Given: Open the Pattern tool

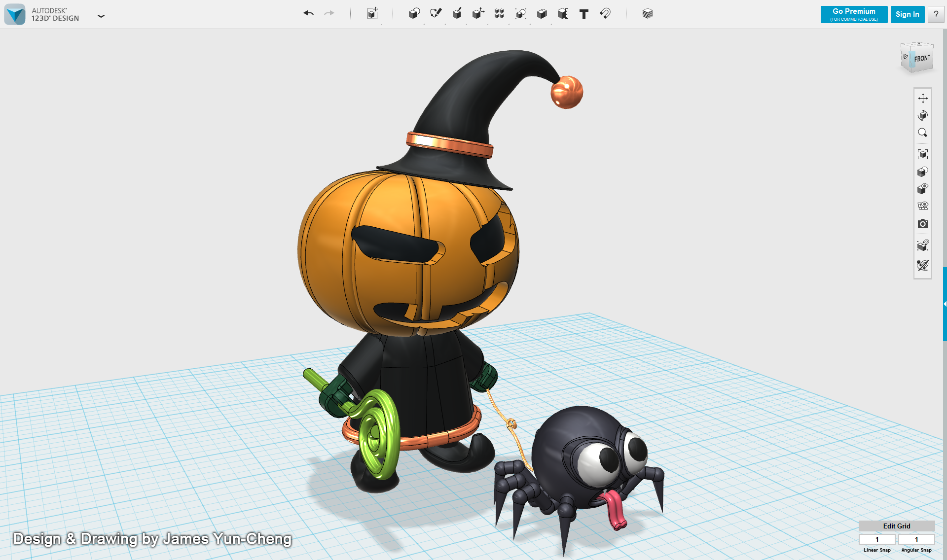Looking at the screenshot, I should [499, 13].
